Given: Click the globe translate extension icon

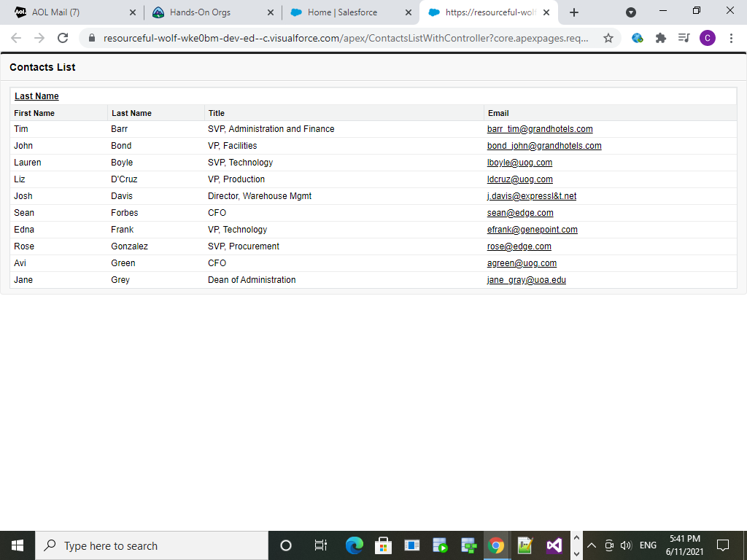Looking at the screenshot, I should coord(638,38).
